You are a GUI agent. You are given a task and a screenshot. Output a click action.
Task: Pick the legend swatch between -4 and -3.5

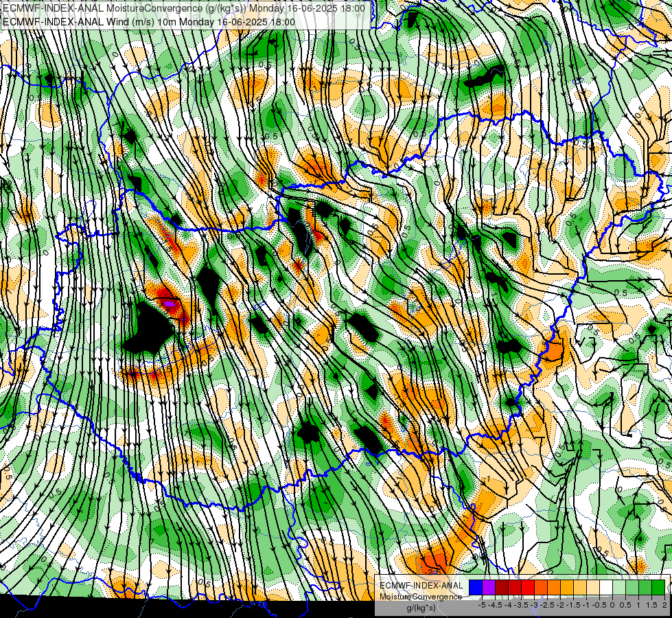pos(515,587)
